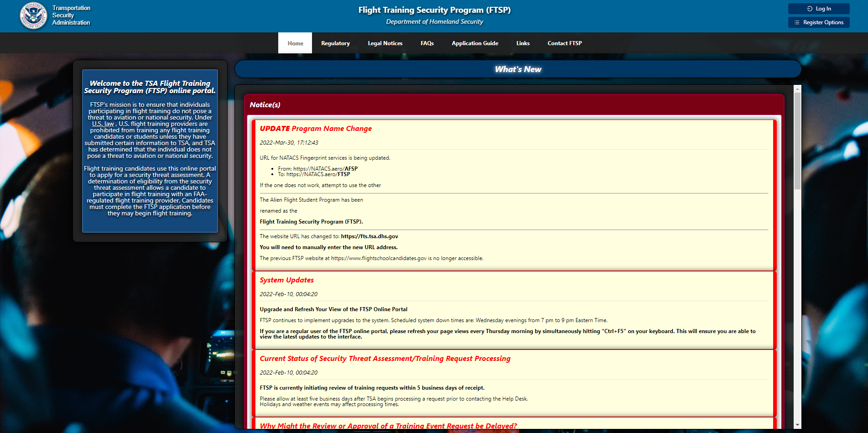The width and height of the screenshot is (868, 433).
Task: Click the notices scrollbar up arrow
Action: [797, 89]
